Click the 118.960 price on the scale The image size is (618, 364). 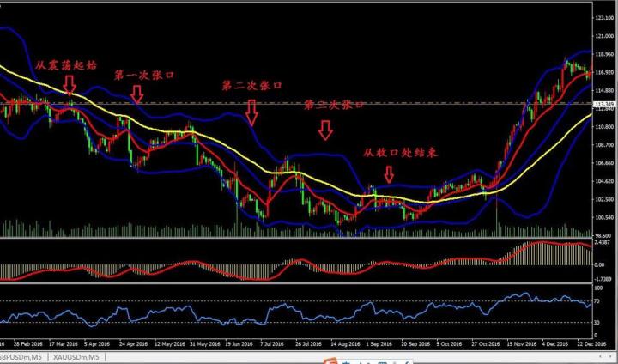[x=604, y=54]
